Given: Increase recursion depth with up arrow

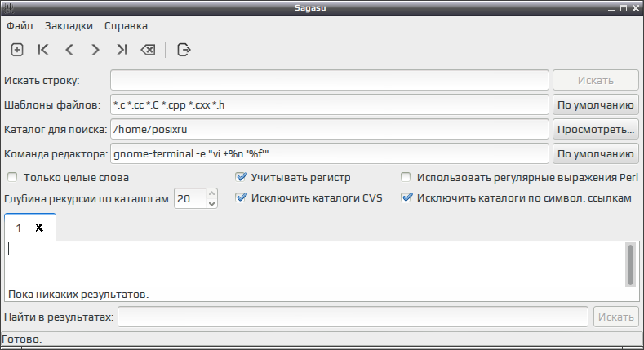Looking at the screenshot, I should [x=211, y=193].
